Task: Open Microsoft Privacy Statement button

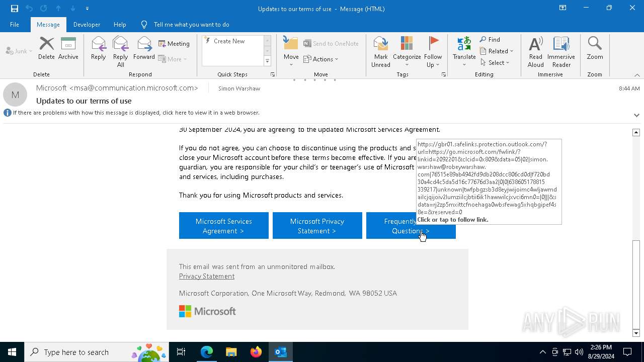Action: [317, 226]
